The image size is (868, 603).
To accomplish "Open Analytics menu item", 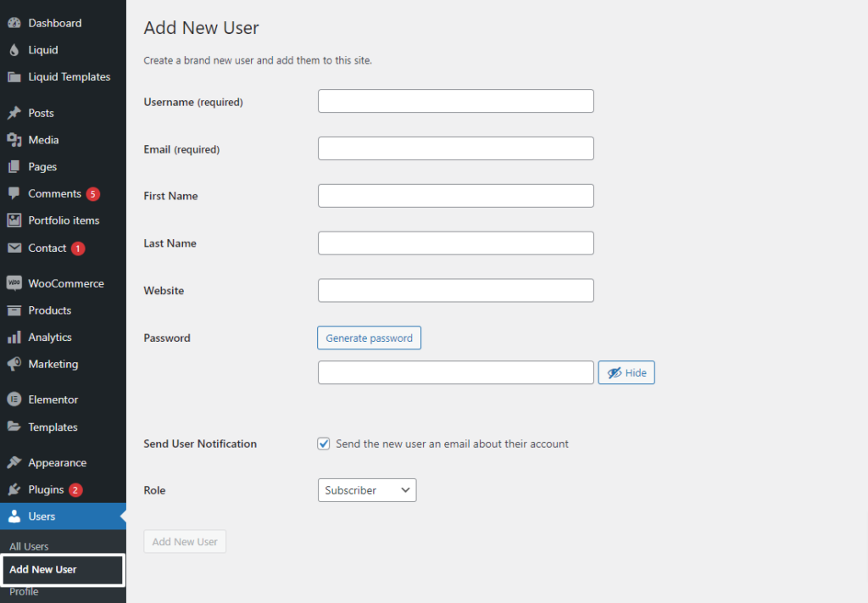I will (x=63, y=338).
